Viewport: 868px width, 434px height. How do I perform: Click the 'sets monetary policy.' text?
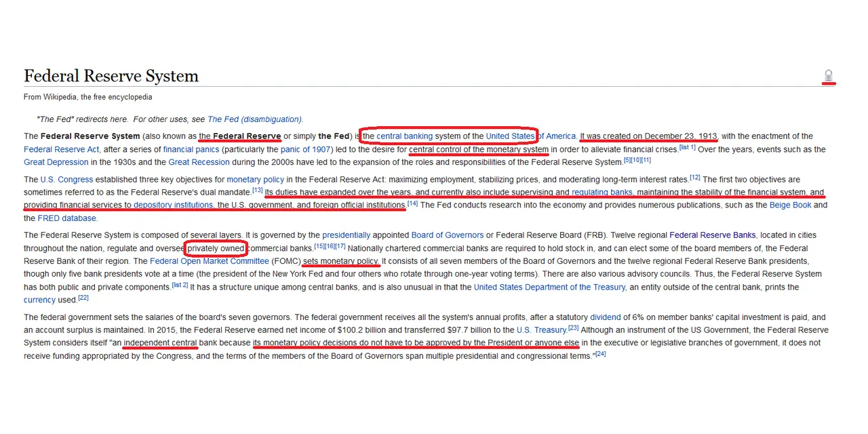(x=342, y=261)
